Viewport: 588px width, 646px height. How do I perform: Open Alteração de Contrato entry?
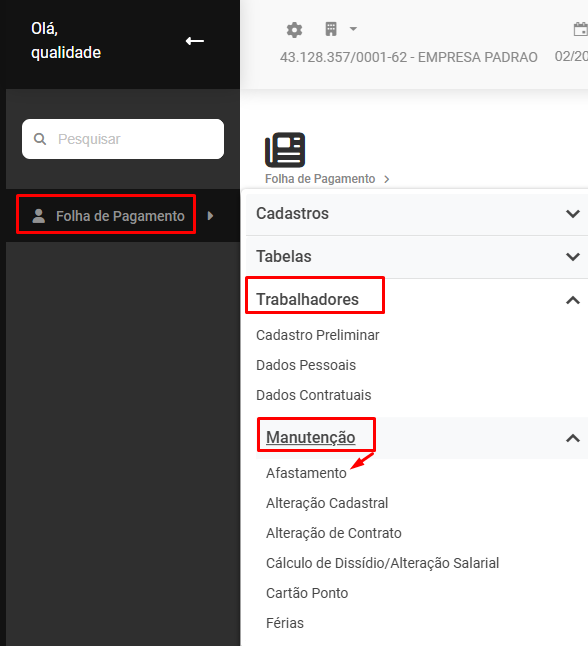pos(333,533)
